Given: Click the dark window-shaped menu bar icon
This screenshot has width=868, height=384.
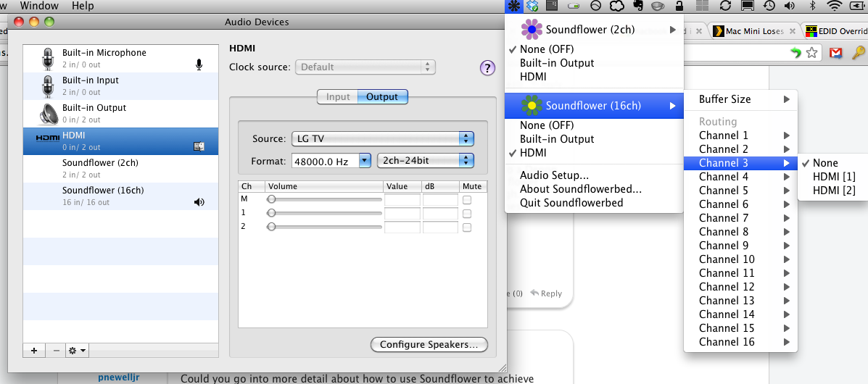Looking at the screenshot, I should (x=551, y=6).
